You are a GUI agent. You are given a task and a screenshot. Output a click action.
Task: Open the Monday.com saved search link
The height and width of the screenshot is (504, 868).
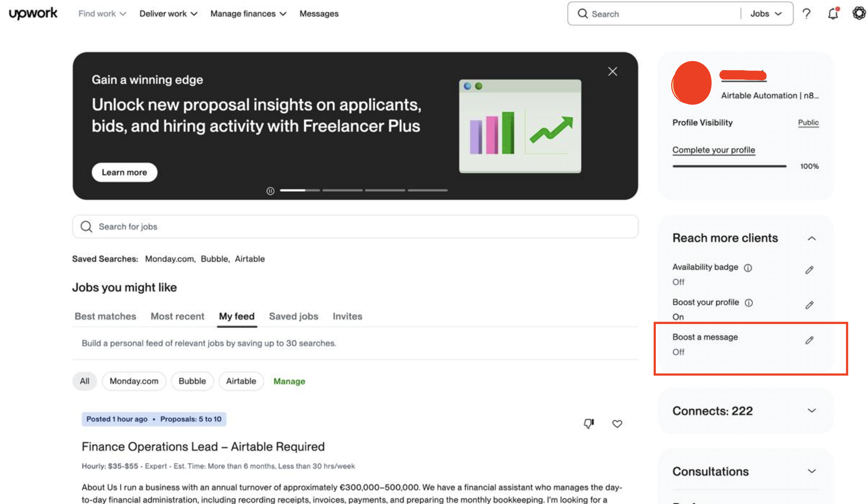click(x=170, y=259)
